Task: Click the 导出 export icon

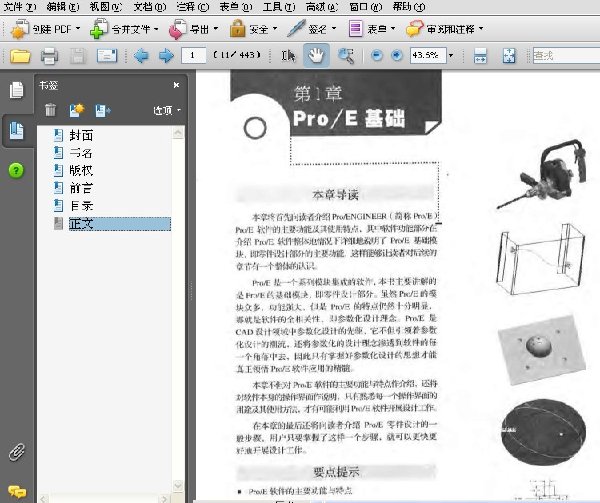Action: coord(177,29)
